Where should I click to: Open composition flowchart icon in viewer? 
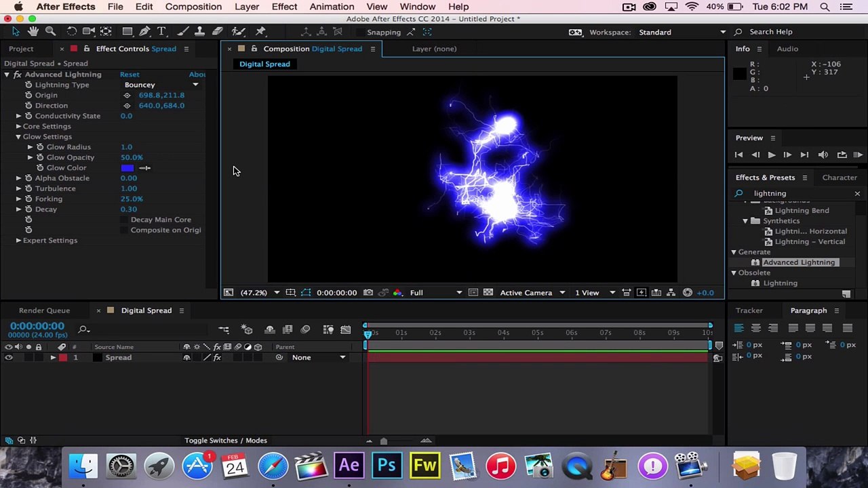(671, 293)
